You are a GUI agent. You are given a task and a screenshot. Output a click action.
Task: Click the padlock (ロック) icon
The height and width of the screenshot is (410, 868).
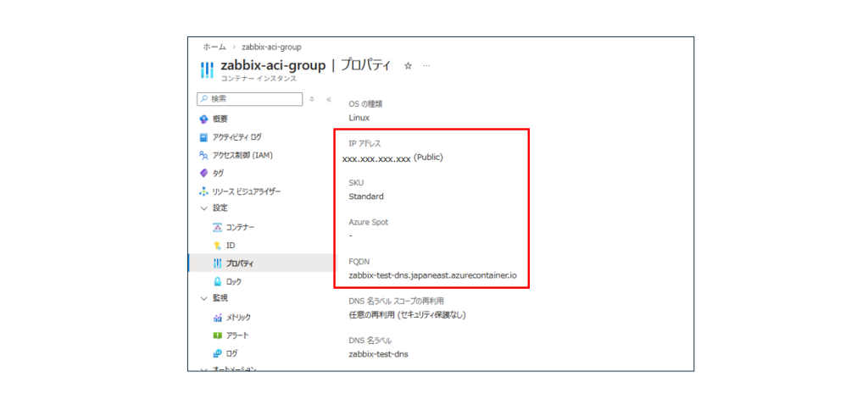(x=218, y=281)
